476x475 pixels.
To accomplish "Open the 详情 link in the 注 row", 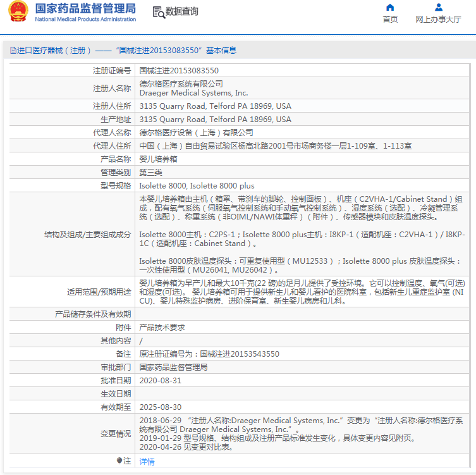I will 147,462.
